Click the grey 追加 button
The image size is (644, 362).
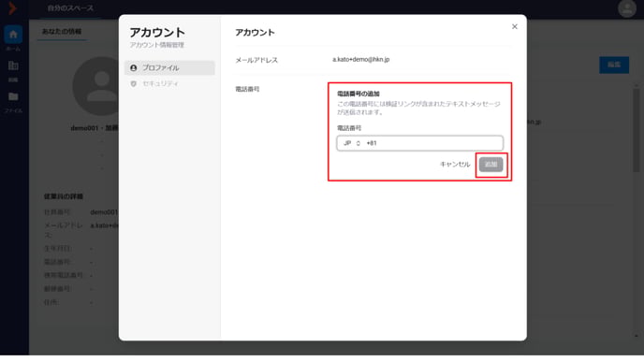[x=490, y=165]
